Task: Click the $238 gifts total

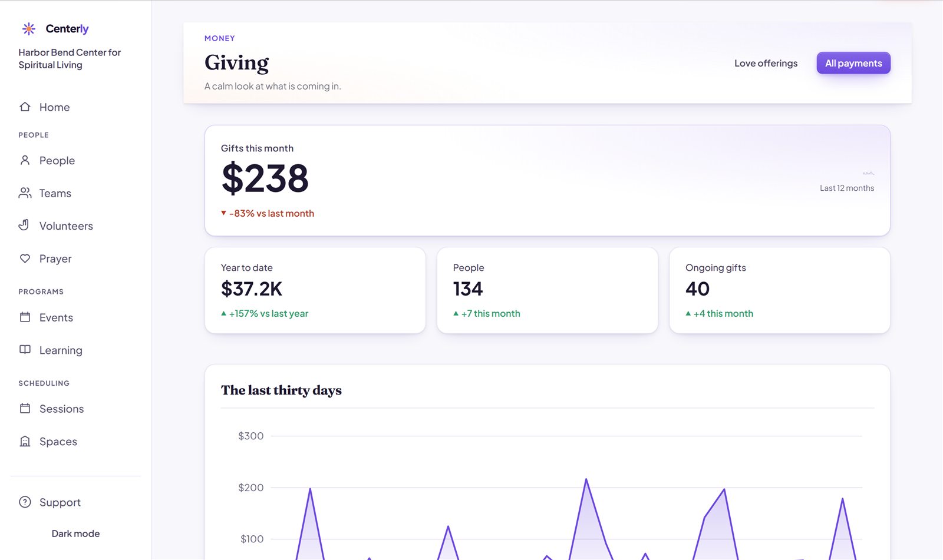Action: click(x=265, y=178)
